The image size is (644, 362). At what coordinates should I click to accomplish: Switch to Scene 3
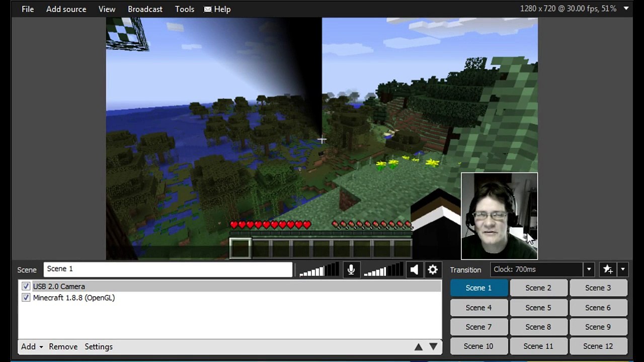(598, 288)
